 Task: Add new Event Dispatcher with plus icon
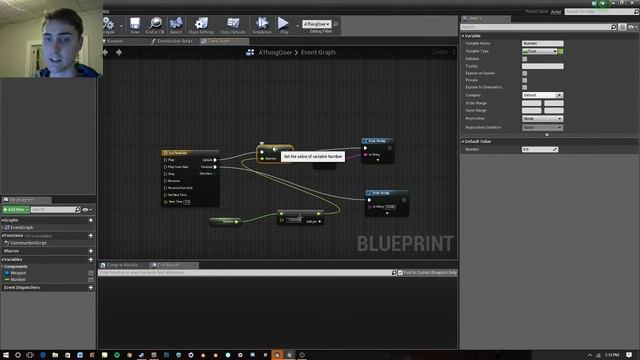[x=91, y=288]
